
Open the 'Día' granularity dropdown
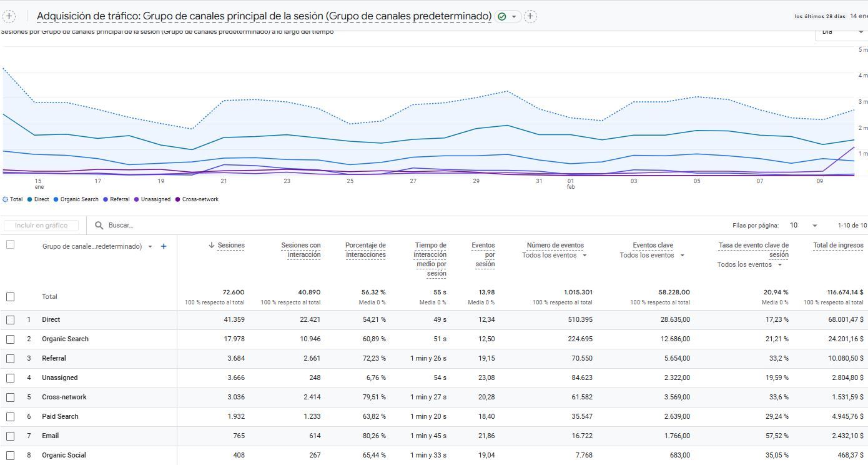(841, 32)
